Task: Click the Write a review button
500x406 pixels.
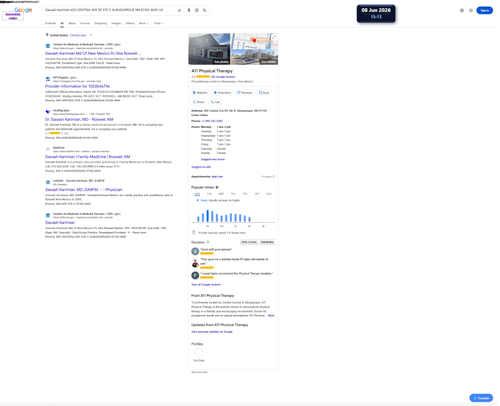Action: point(249,242)
